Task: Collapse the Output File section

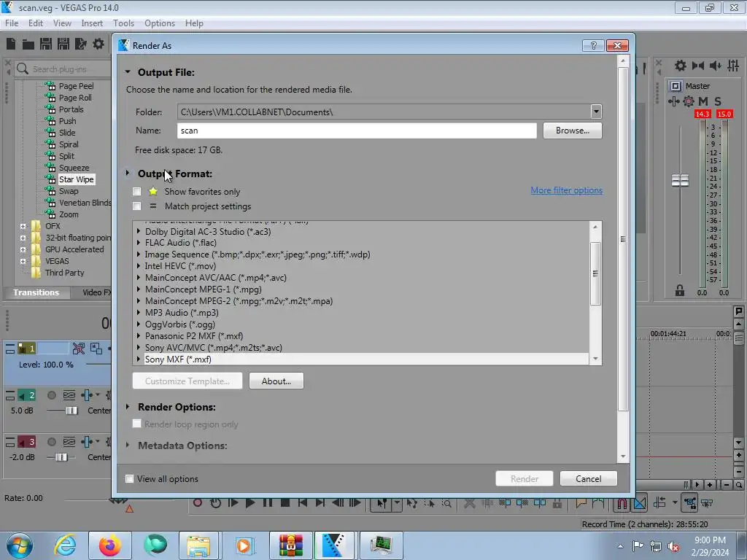Action: [128, 72]
